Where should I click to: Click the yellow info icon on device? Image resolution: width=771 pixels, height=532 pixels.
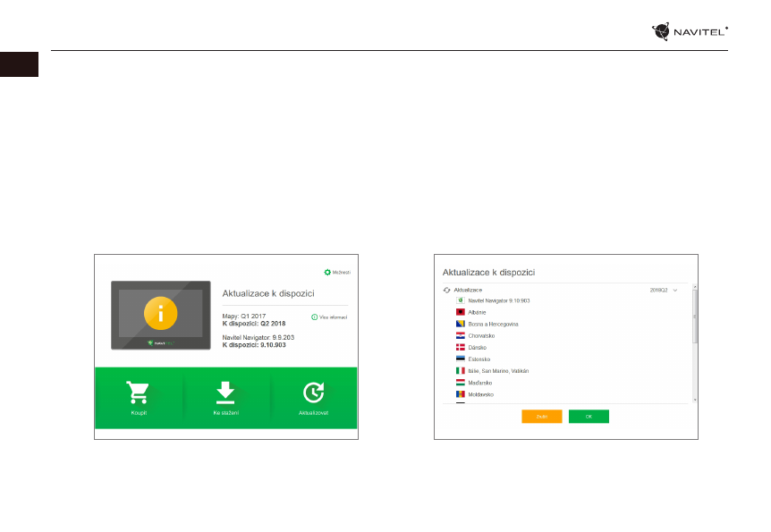(161, 313)
